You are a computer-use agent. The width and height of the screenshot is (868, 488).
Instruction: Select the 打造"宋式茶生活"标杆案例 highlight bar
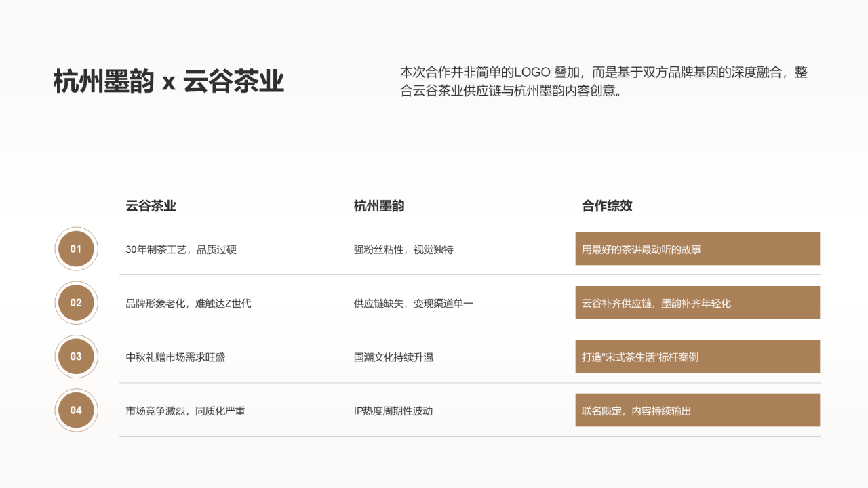(x=697, y=356)
